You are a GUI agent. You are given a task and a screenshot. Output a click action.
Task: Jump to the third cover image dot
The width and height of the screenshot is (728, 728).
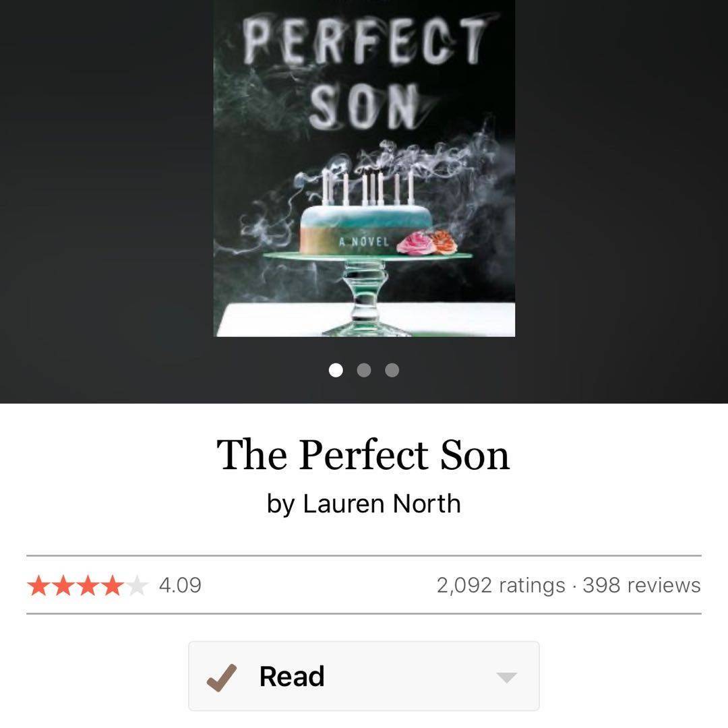click(392, 370)
